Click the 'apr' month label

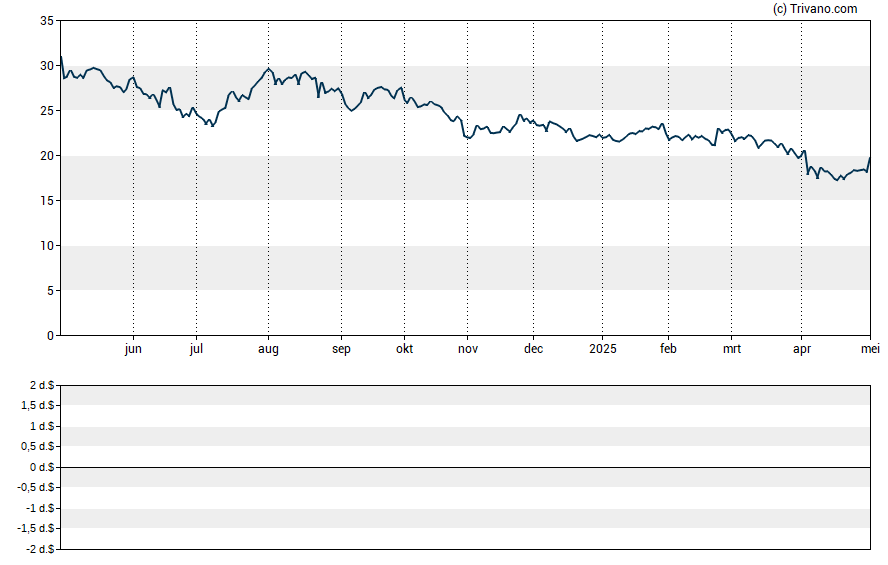[802, 350]
